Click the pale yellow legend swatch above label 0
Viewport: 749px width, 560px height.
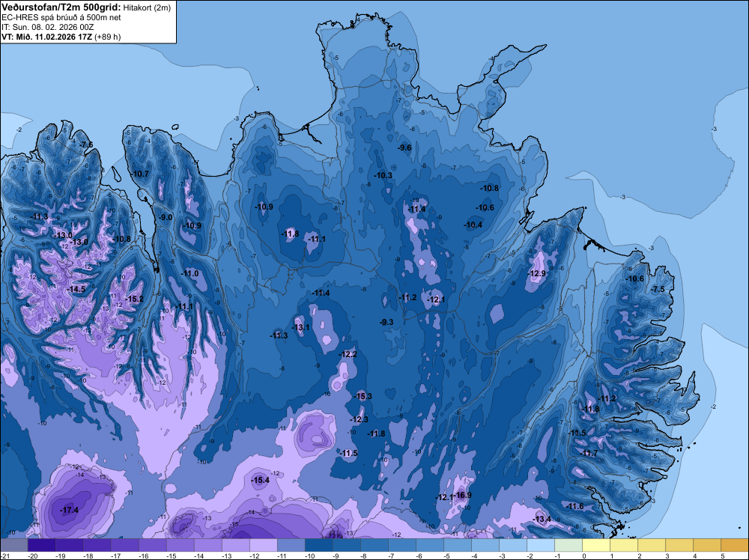[596, 546]
